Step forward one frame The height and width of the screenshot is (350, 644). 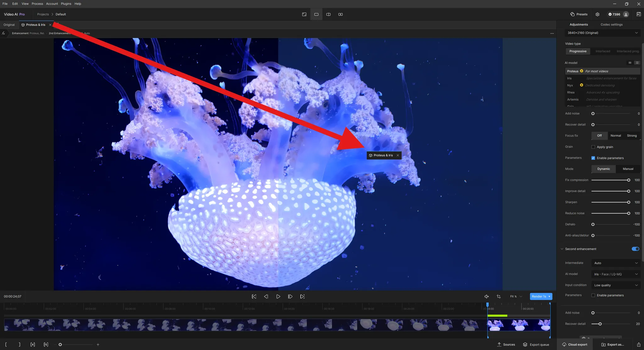pyautogui.click(x=290, y=297)
